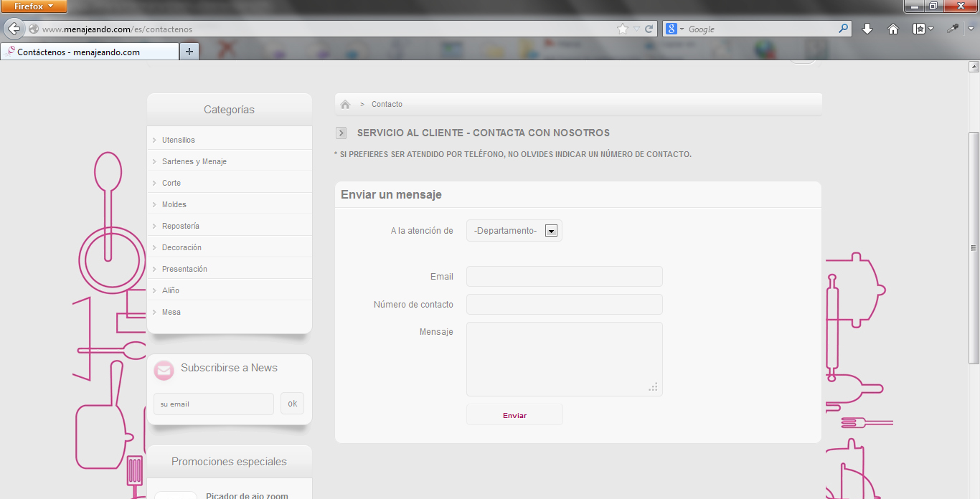Open the Picador de ajo zoom product
The image size is (980, 499).
(x=247, y=495)
